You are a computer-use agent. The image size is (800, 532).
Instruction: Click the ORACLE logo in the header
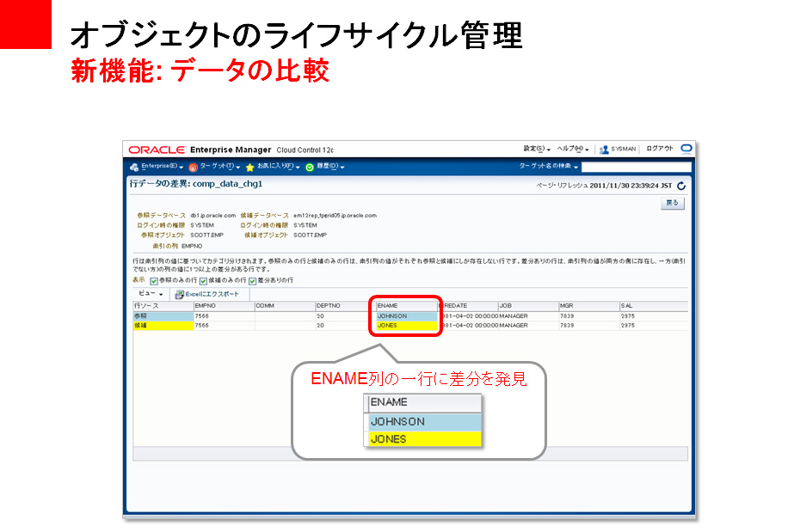click(157, 150)
